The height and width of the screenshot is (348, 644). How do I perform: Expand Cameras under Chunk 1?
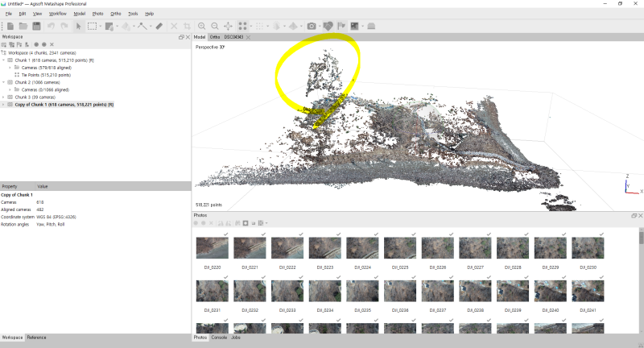[10, 68]
